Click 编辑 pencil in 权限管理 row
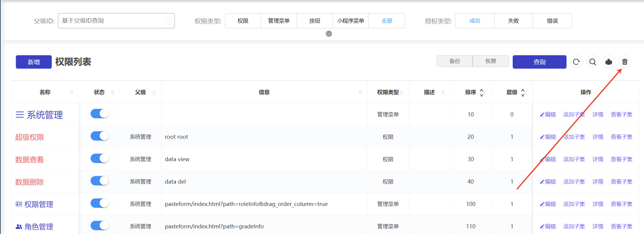This screenshot has height=234, width=644. coord(548,204)
